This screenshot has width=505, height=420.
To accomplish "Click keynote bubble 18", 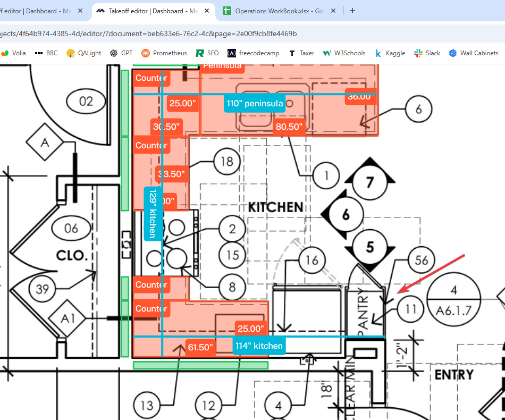I will tap(227, 162).
